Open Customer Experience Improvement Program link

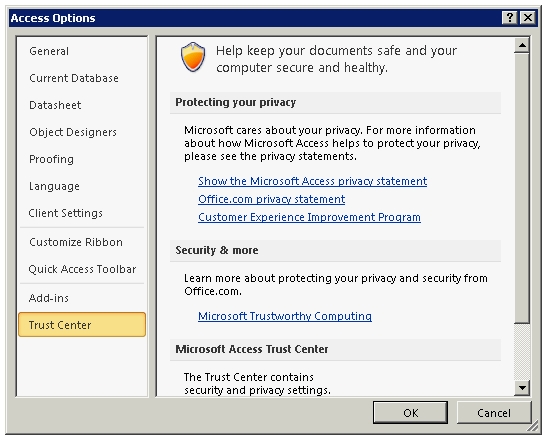tap(309, 217)
